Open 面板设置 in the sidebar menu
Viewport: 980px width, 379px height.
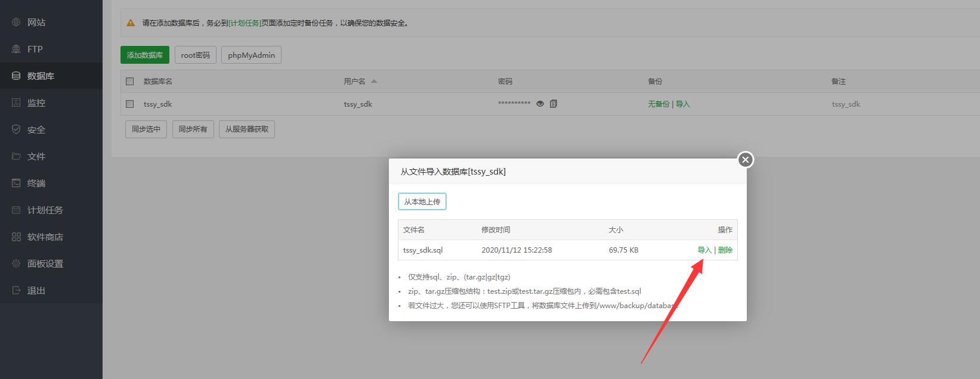point(45,263)
